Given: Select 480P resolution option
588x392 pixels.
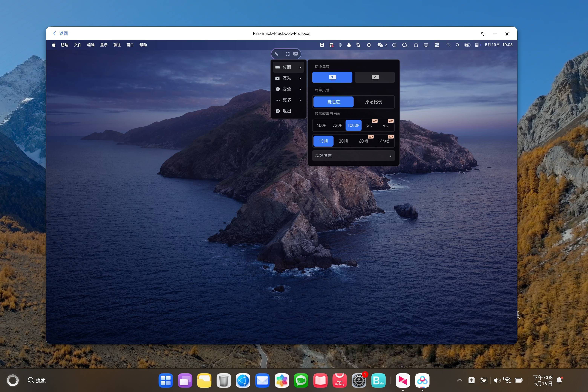Looking at the screenshot, I should click(x=321, y=125).
